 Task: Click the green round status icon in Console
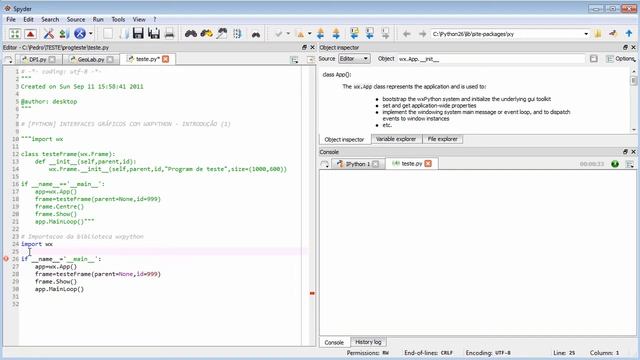click(615, 164)
